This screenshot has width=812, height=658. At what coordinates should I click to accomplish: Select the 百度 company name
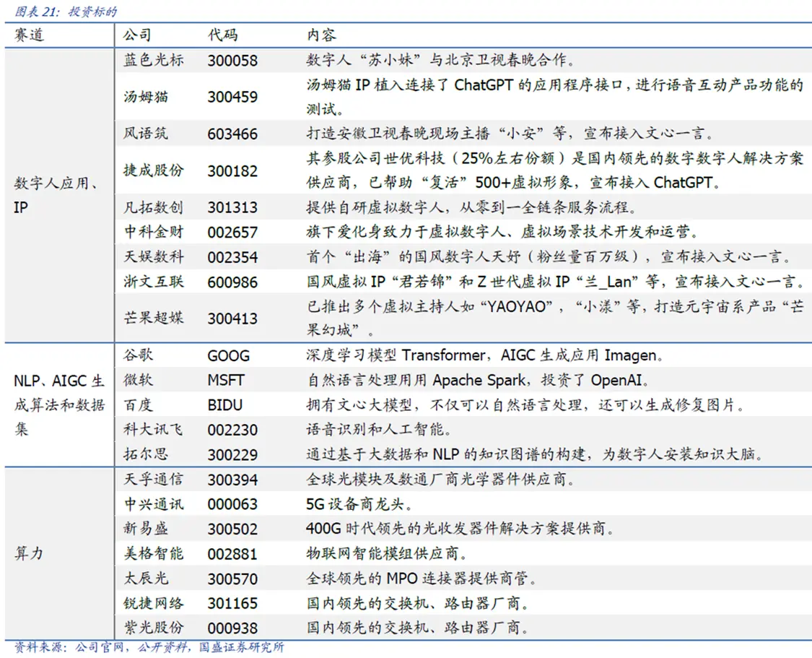click(137, 404)
